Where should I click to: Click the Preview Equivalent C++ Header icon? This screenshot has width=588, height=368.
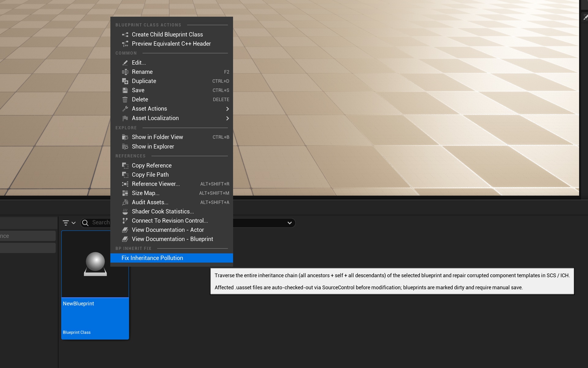[125, 44]
